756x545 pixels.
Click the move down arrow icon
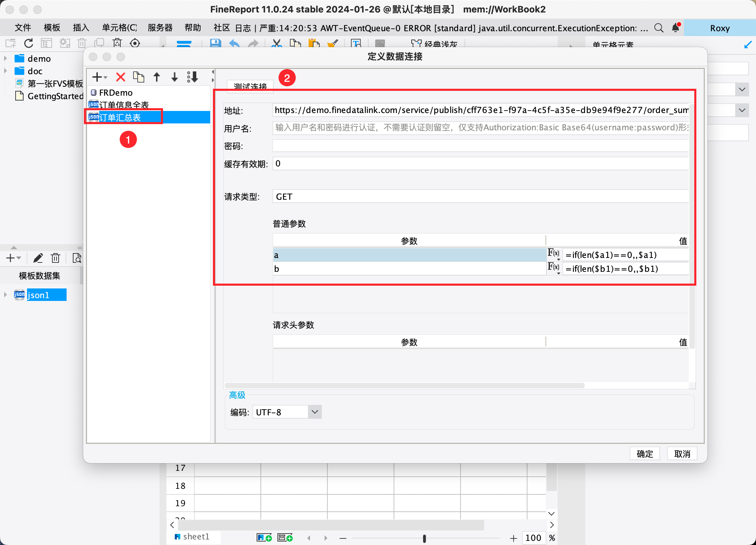tap(174, 77)
